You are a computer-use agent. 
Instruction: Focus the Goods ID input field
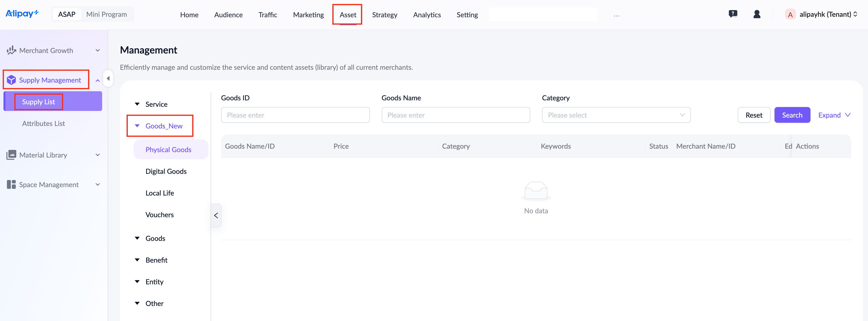[295, 115]
